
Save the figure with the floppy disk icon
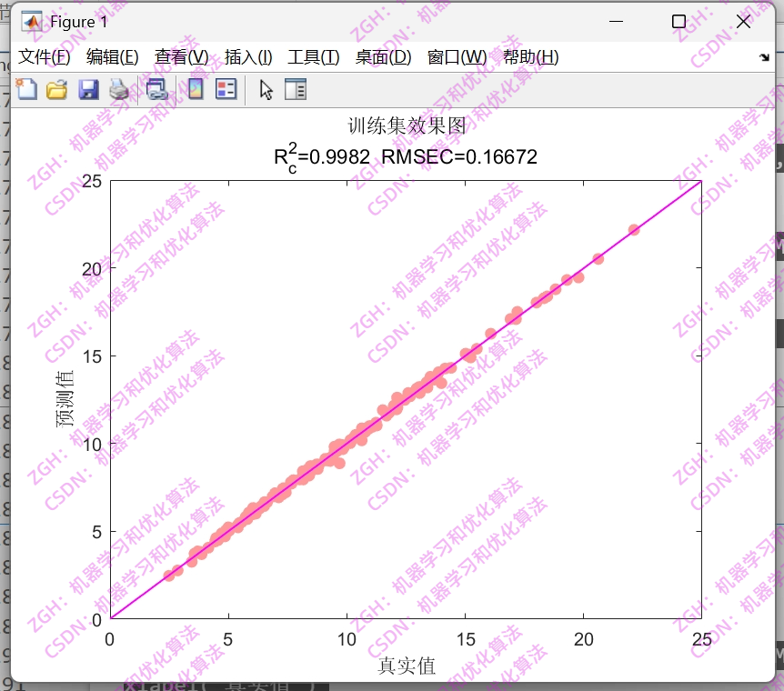pyautogui.click(x=88, y=88)
